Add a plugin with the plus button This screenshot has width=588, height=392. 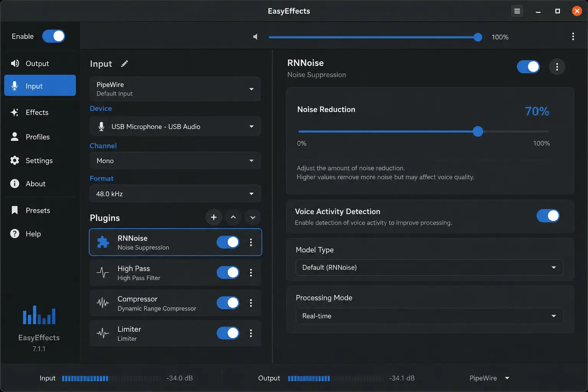pyautogui.click(x=214, y=217)
